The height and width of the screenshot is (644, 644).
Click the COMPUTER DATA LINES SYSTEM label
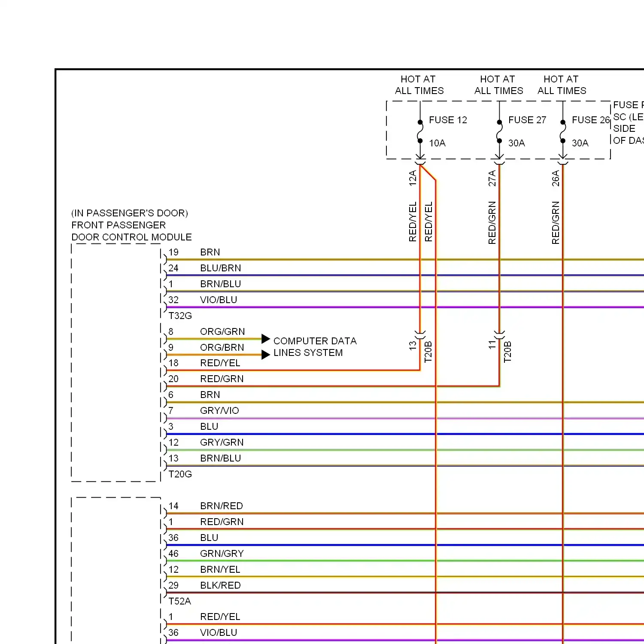point(315,346)
